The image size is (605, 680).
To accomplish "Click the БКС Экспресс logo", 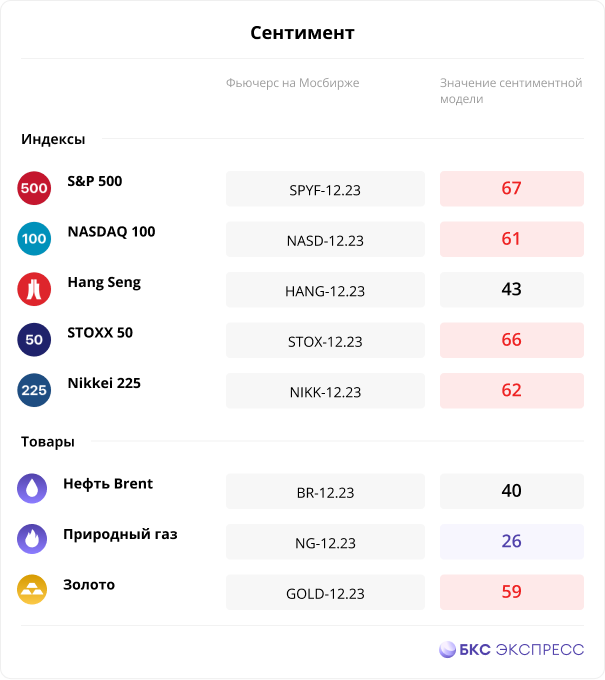I will (x=511, y=650).
